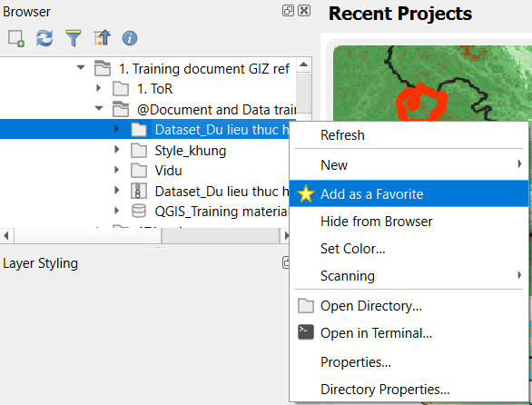Screen dimensions: 532x405
Task: Close the Browser panel
Action: click(304, 11)
